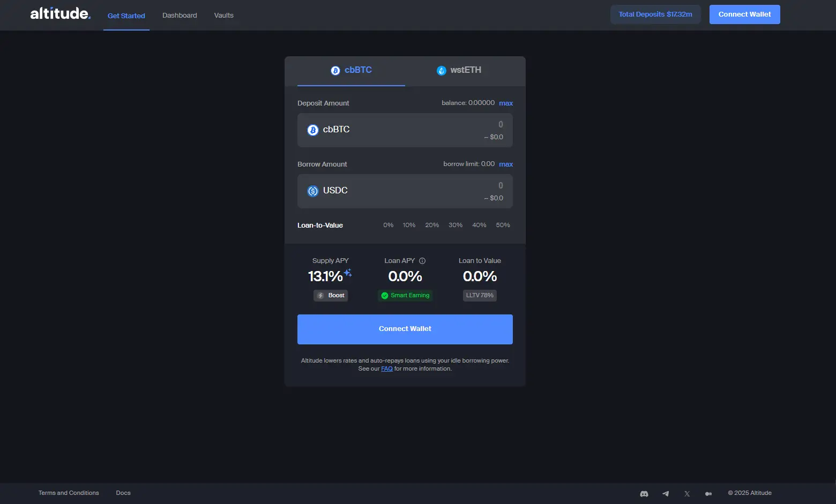Set Loan-to-Value to 0%

[x=389, y=225]
